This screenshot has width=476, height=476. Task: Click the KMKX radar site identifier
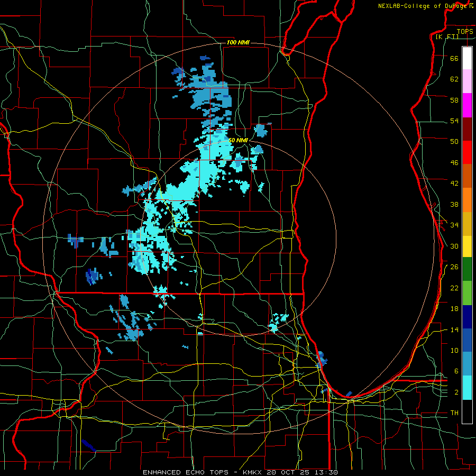(x=253, y=472)
